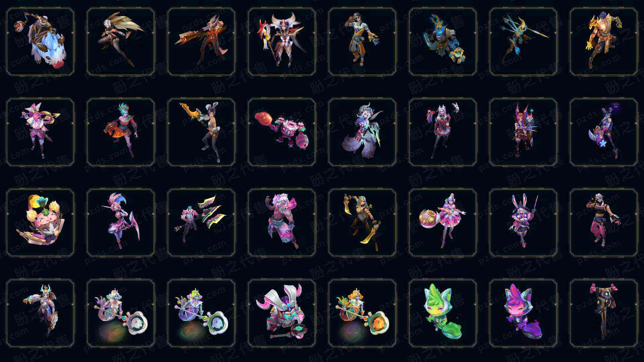Choose the pink muscular brawler skin

[282, 223]
